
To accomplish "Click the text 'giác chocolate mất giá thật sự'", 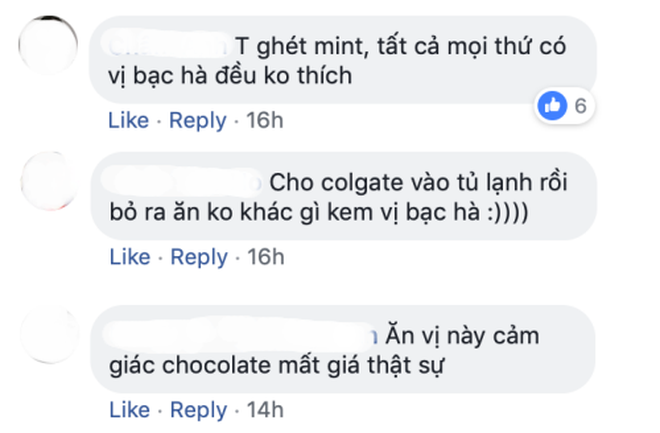I will (277, 366).
